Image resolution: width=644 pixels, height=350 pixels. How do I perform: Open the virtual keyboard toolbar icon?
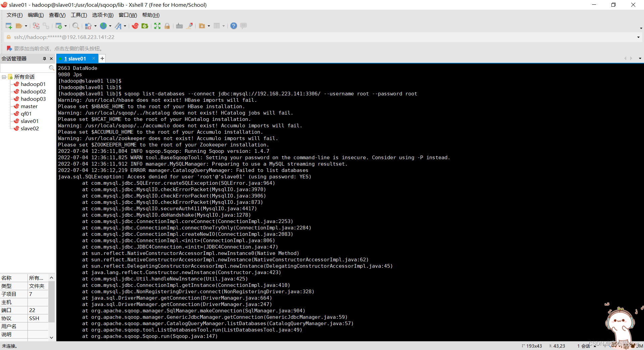tap(179, 26)
